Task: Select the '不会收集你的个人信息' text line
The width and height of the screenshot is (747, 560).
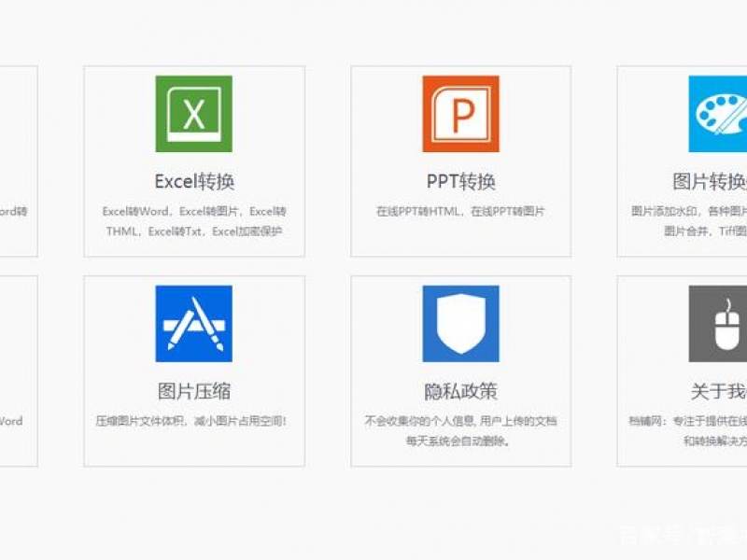Action: click(460, 421)
